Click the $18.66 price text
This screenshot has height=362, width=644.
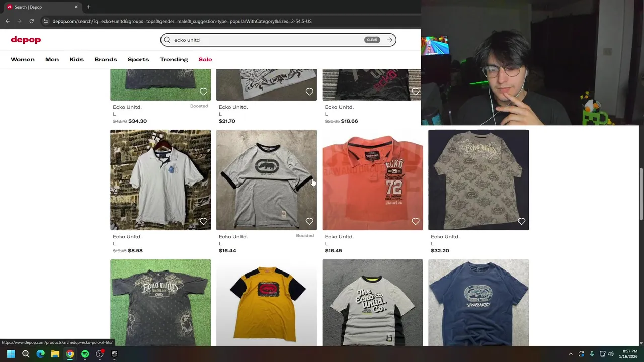coord(349,121)
